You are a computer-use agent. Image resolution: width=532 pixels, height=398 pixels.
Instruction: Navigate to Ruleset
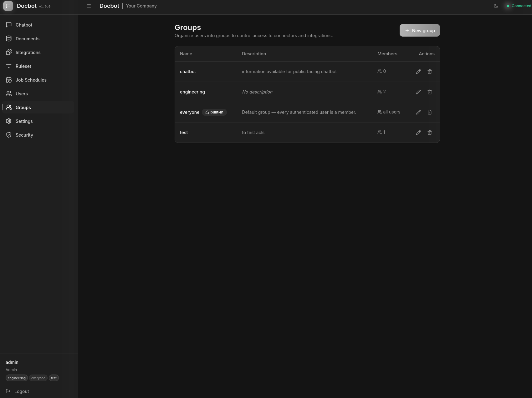[x=38, y=66]
